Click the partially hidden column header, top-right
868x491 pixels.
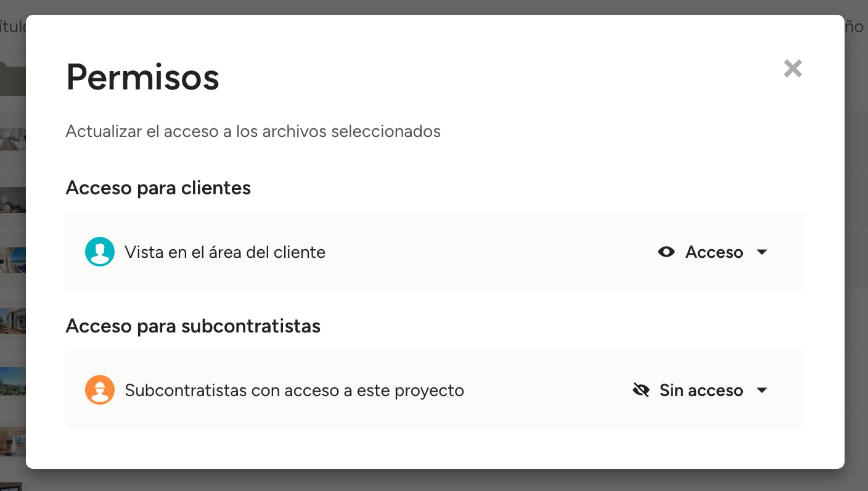[x=856, y=27]
